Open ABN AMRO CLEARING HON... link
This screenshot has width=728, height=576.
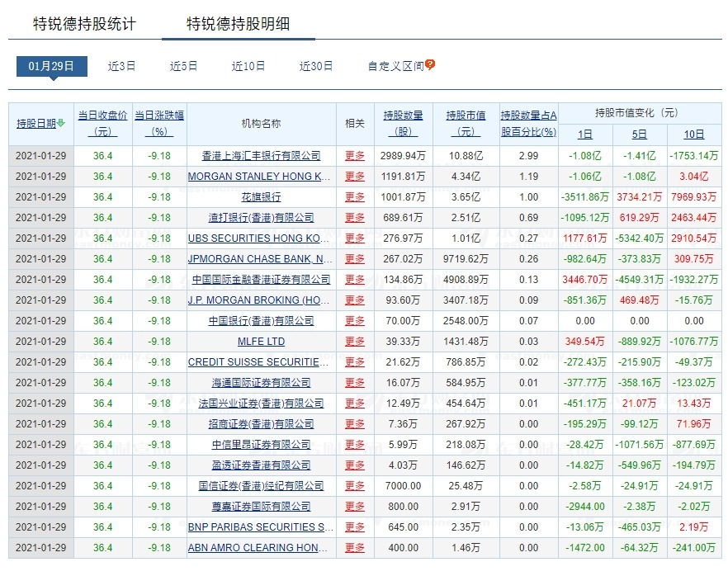258,548
